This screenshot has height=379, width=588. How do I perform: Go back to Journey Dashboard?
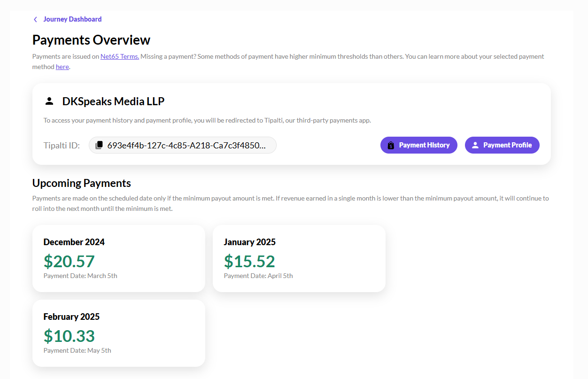point(72,19)
